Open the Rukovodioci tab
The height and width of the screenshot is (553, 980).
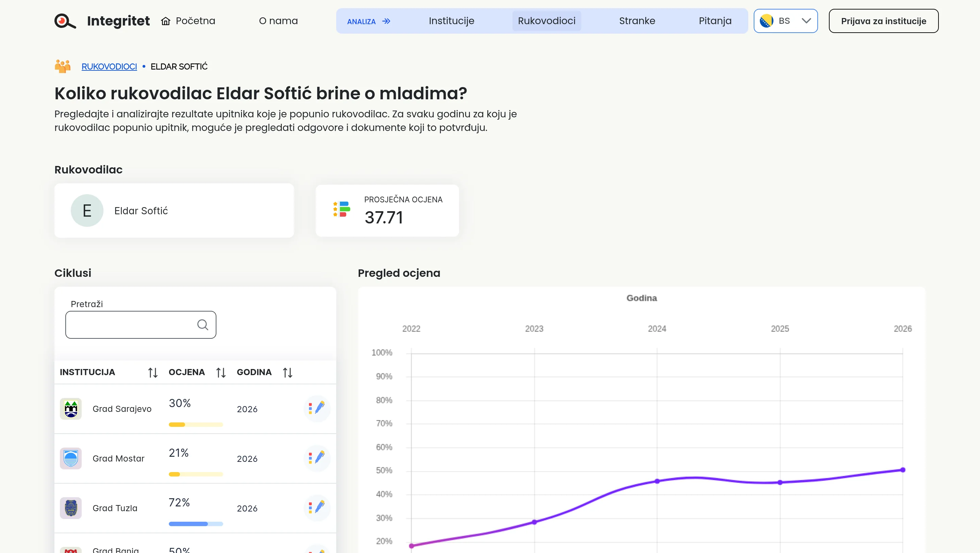[547, 21]
